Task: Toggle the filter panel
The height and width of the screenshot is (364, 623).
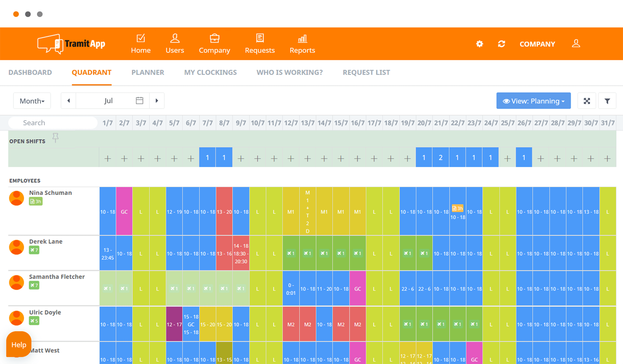Action: [607, 101]
